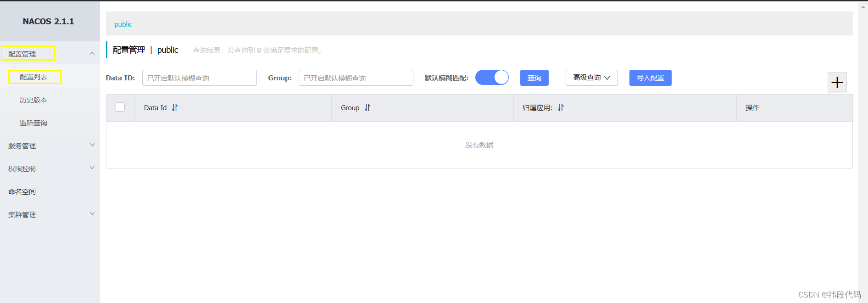868x303 pixels.
Task: Select the public namespace tab
Action: pos(123,24)
